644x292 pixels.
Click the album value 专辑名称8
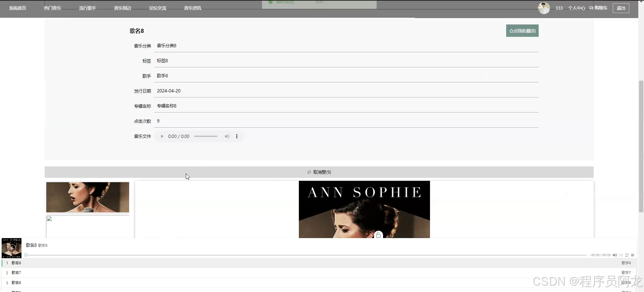coord(167,106)
